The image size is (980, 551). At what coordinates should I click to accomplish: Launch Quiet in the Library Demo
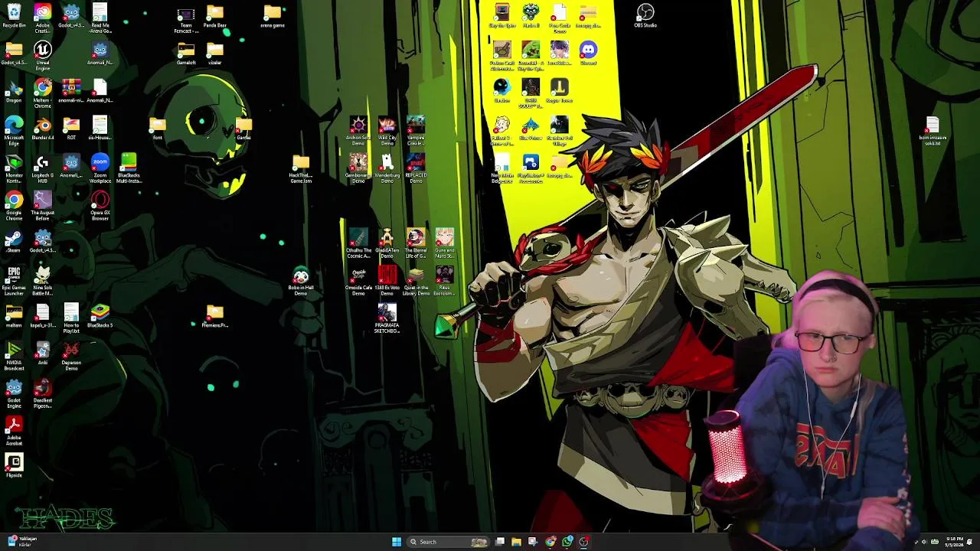(x=416, y=281)
